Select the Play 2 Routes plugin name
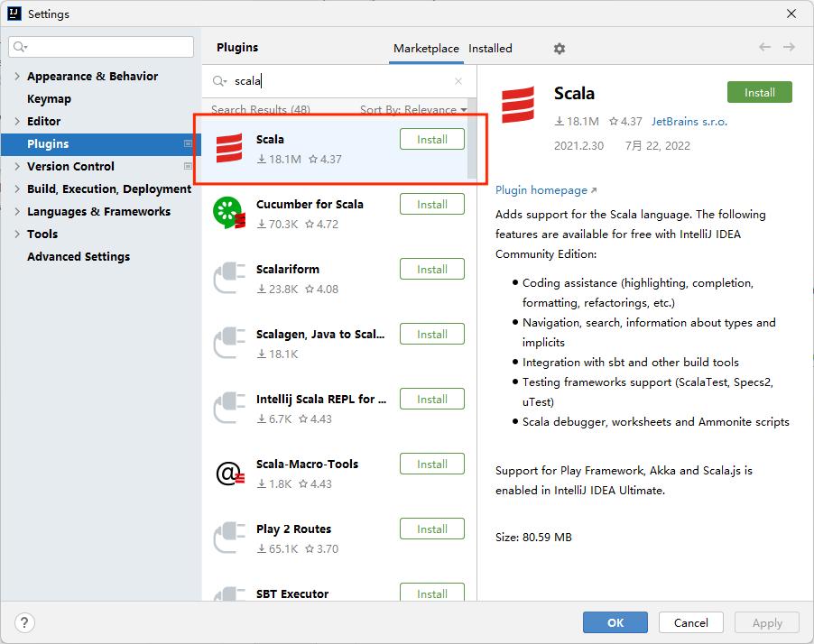This screenshot has height=644, width=814. [x=293, y=529]
